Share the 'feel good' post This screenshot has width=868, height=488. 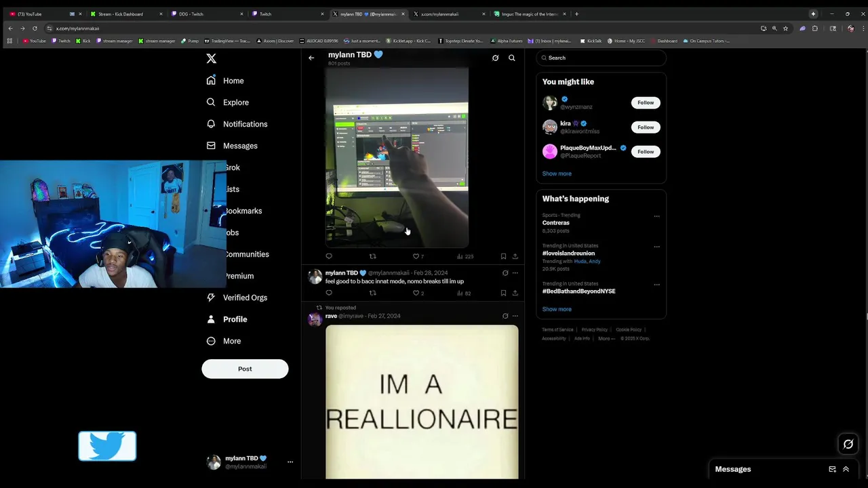(x=515, y=293)
